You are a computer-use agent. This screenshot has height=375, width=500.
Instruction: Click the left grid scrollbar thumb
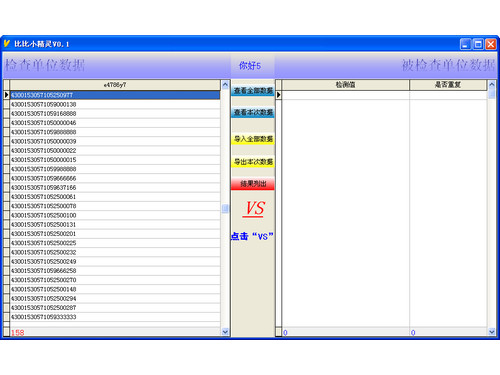(225, 209)
